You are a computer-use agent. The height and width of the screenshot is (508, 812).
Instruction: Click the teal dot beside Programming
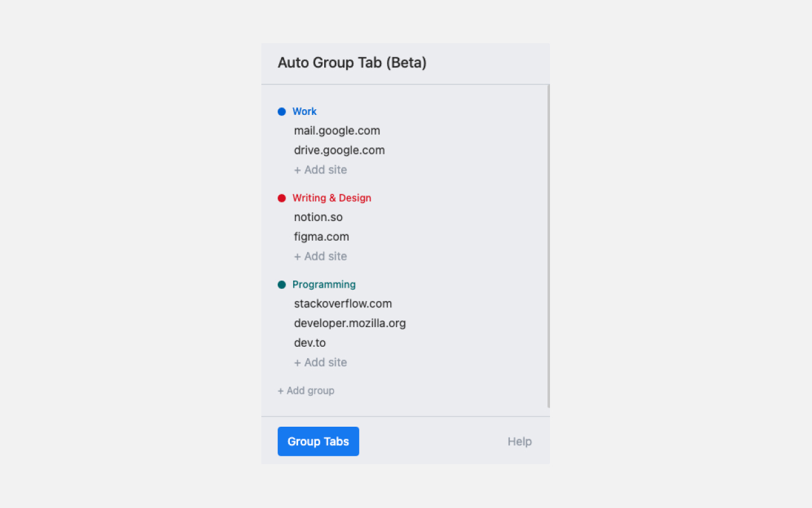(282, 284)
